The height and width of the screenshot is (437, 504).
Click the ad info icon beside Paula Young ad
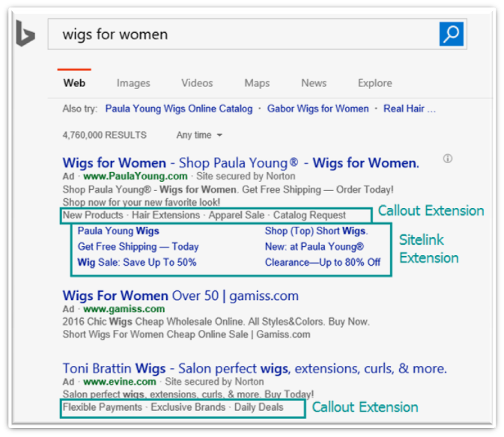coord(448,159)
